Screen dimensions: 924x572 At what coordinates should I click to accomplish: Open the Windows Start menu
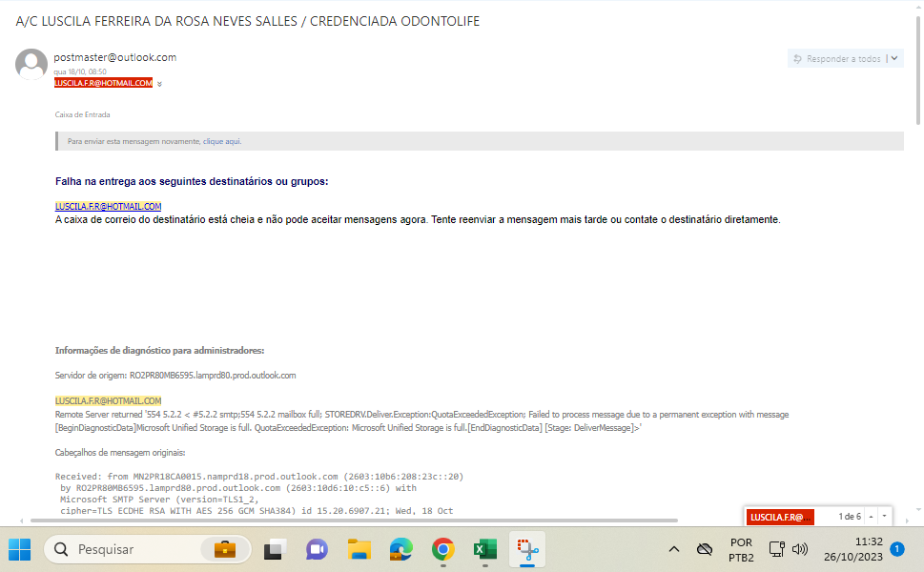19,550
